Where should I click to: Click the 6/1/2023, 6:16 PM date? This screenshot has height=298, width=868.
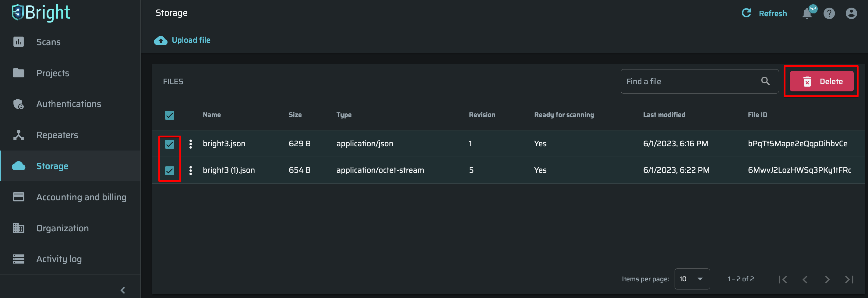(x=676, y=144)
